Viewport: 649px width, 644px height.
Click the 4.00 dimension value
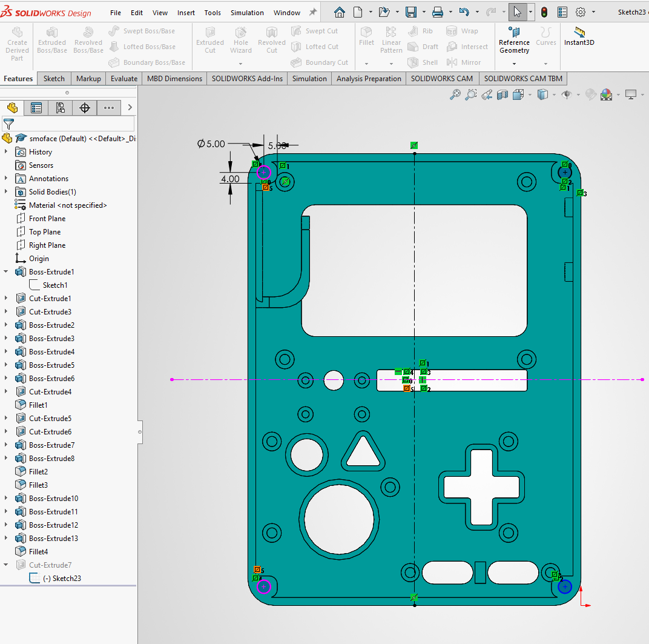pos(229,179)
